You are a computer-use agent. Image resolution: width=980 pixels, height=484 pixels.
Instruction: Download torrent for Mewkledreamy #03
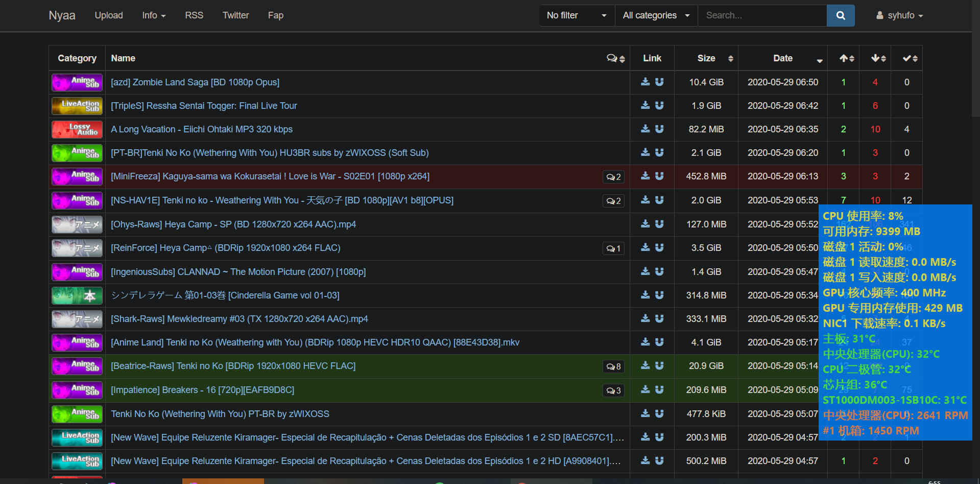point(646,318)
